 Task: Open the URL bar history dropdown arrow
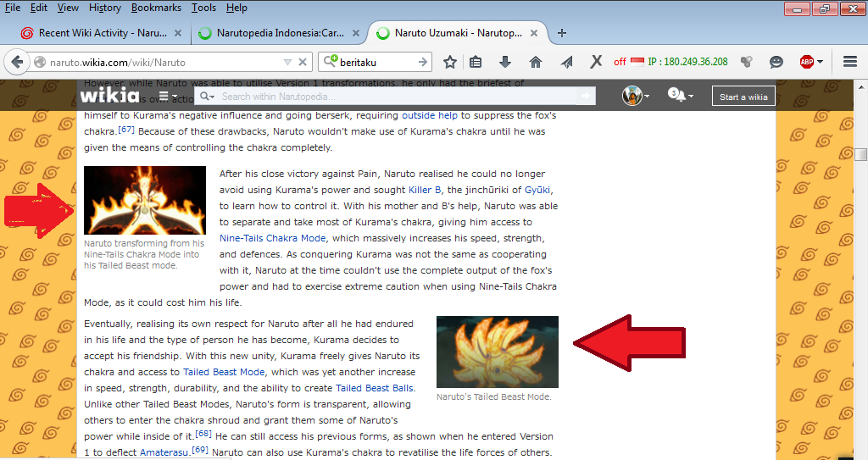pyautogui.click(x=289, y=62)
